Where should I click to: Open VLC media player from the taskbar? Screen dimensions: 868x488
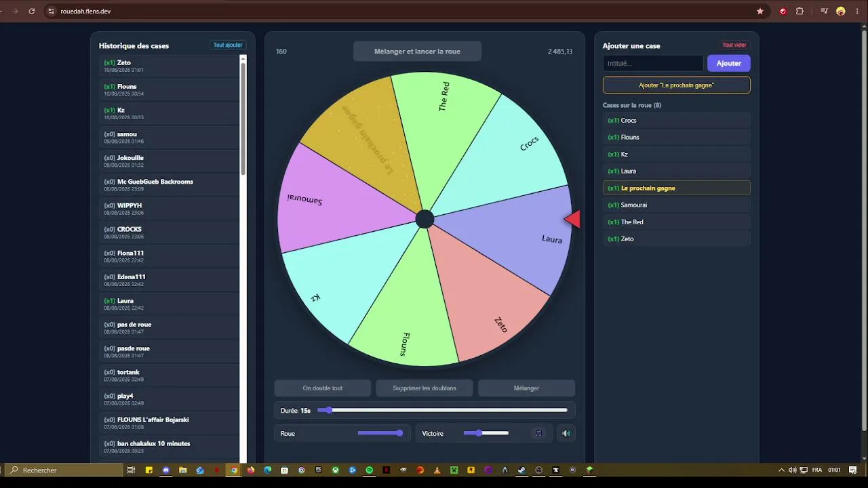437,470
